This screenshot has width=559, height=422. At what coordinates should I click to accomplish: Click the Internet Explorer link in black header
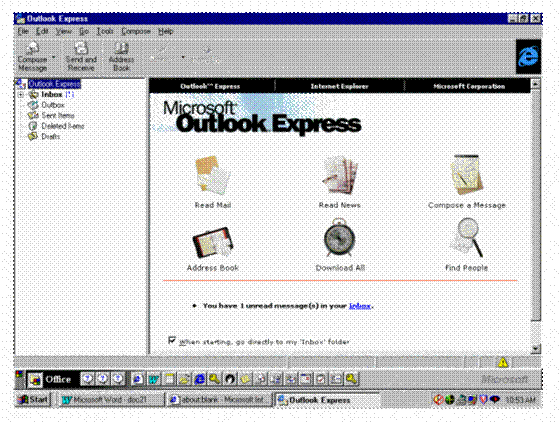(x=339, y=86)
